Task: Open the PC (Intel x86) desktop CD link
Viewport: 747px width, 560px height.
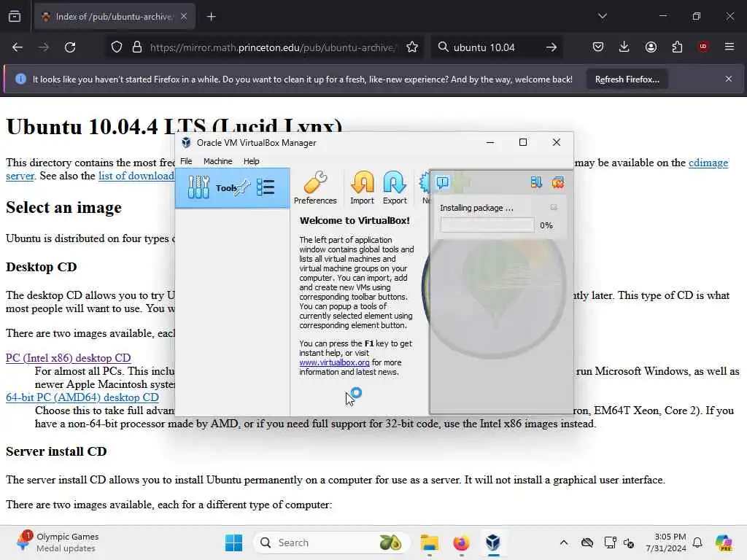Action: [x=68, y=357]
